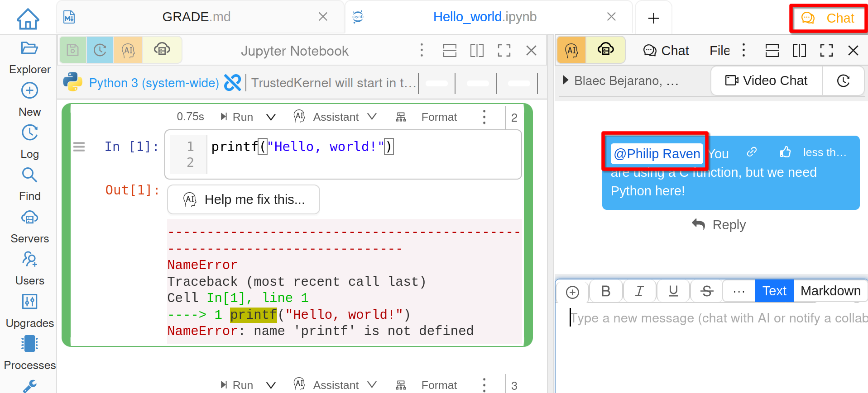Click the Home icon in the sidebar

28,19
